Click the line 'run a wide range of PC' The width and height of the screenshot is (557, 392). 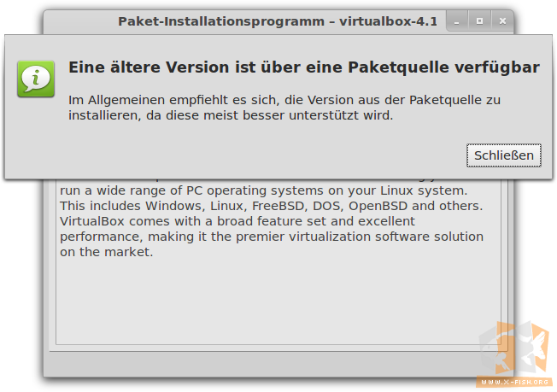coord(264,190)
